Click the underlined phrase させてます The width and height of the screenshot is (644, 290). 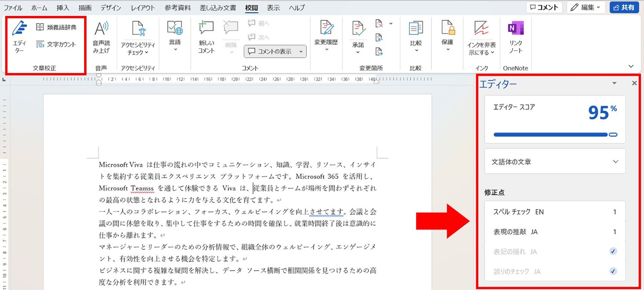[326, 211]
